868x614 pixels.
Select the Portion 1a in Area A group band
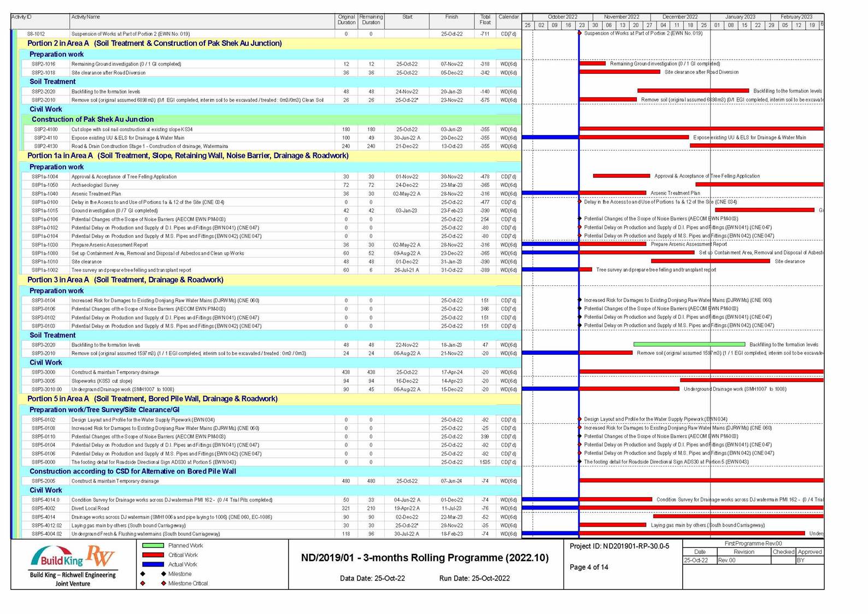[x=270, y=156]
